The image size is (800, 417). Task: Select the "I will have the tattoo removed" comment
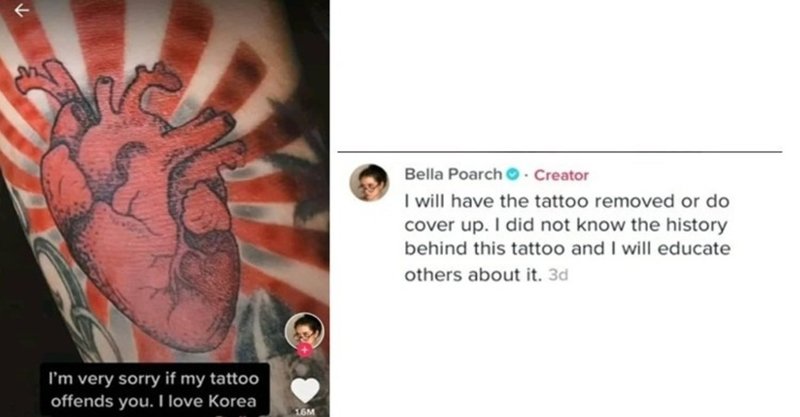567,237
